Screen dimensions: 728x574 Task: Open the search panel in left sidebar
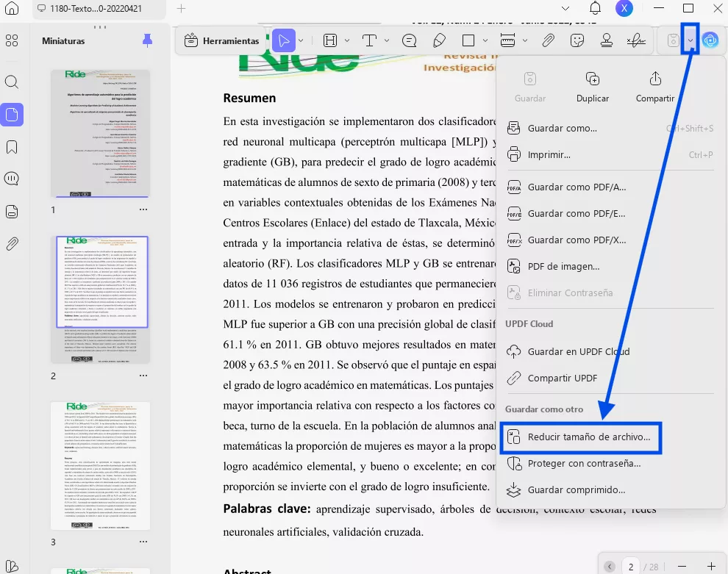tap(12, 82)
